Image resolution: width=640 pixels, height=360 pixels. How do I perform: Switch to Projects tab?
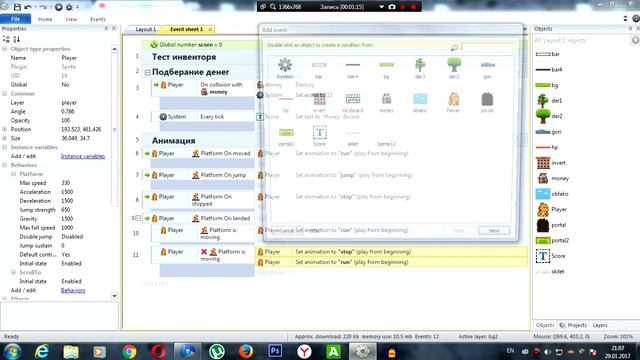click(x=573, y=325)
